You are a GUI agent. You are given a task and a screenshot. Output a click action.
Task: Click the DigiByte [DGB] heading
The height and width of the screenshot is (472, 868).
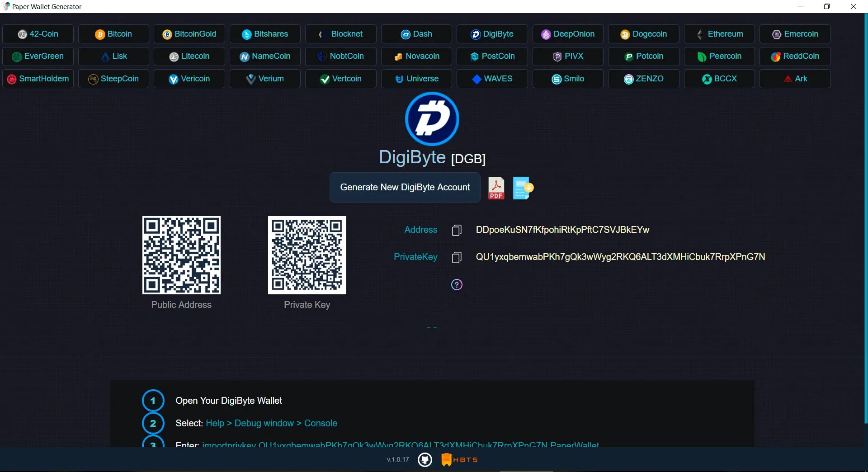pyautogui.click(x=432, y=157)
